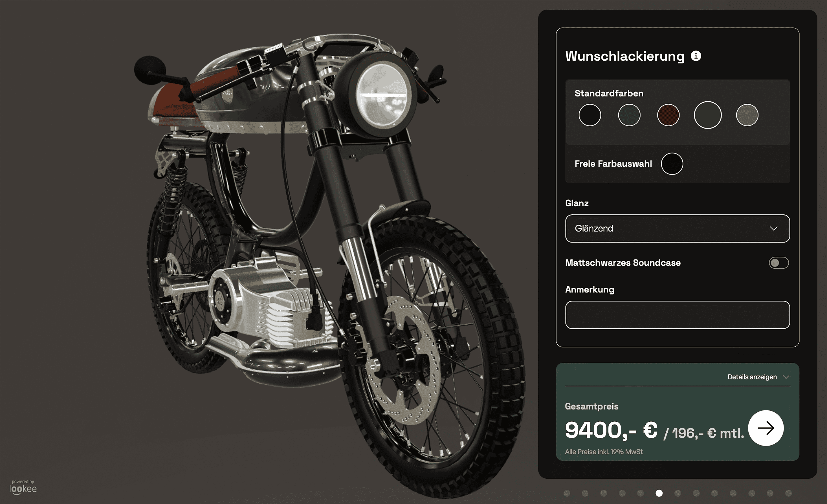Jump to the first configurator step dot

[x=567, y=494]
